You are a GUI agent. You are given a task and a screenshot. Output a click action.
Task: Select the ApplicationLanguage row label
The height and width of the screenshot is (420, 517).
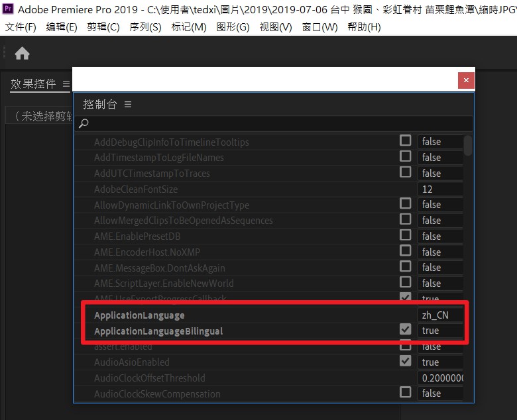tap(139, 315)
